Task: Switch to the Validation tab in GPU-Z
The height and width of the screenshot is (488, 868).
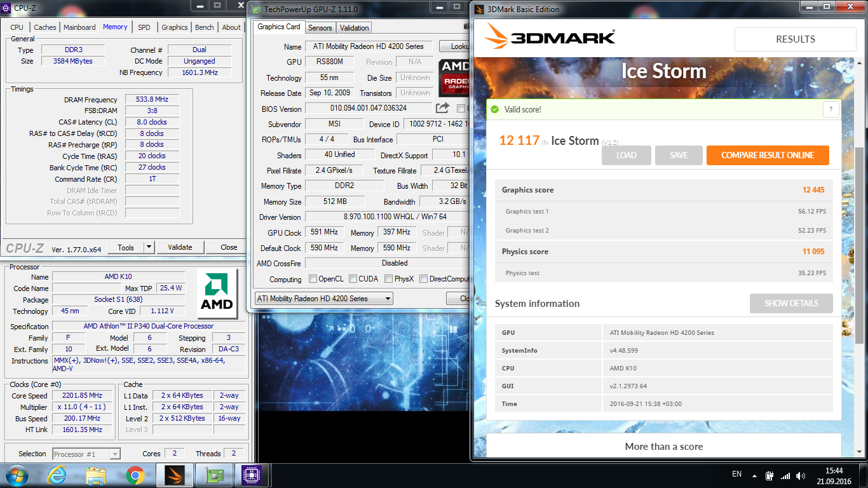Action: point(354,28)
